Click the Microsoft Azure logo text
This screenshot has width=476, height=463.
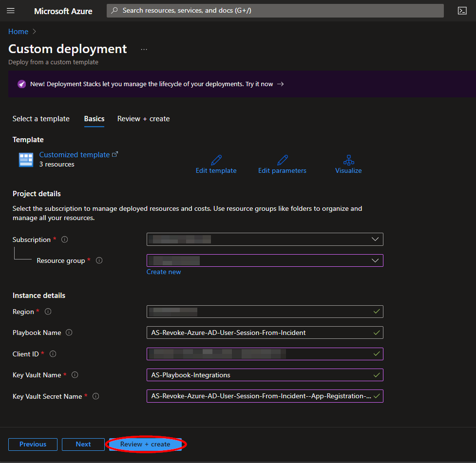point(63,11)
